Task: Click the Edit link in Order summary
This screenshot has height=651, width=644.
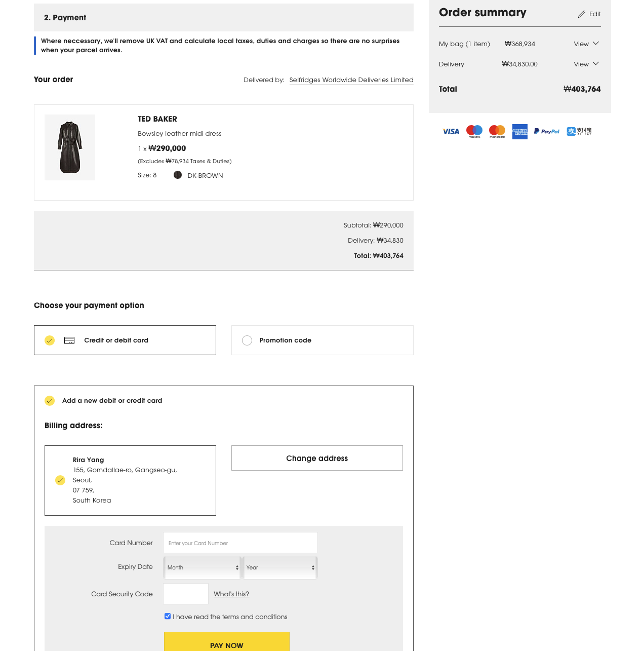Action: (x=595, y=14)
